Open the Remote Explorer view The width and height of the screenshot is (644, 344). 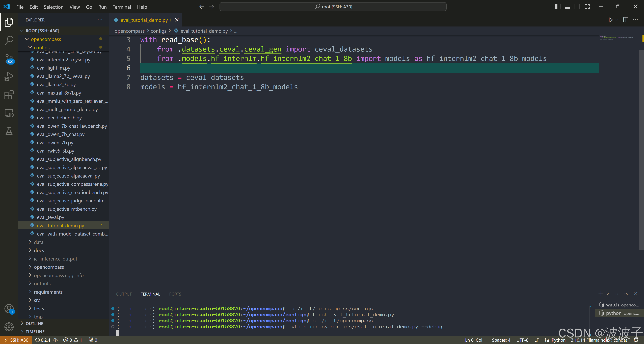pyautogui.click(x=9, y=113)
